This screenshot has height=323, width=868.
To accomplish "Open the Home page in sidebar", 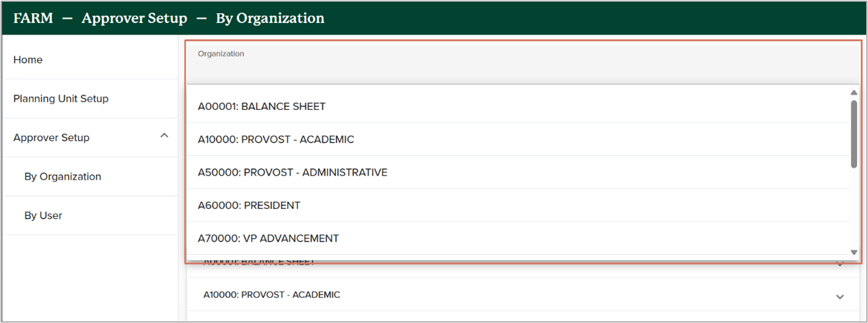I will pos(90,60).
